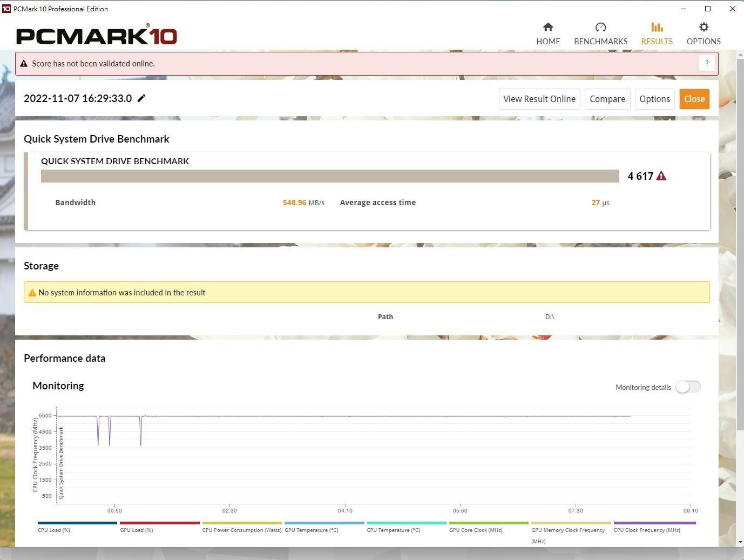The width and height of the screenshot is (744, 560).
Task: Open the OPTIONS tab
Action: (x=704, y=33)
